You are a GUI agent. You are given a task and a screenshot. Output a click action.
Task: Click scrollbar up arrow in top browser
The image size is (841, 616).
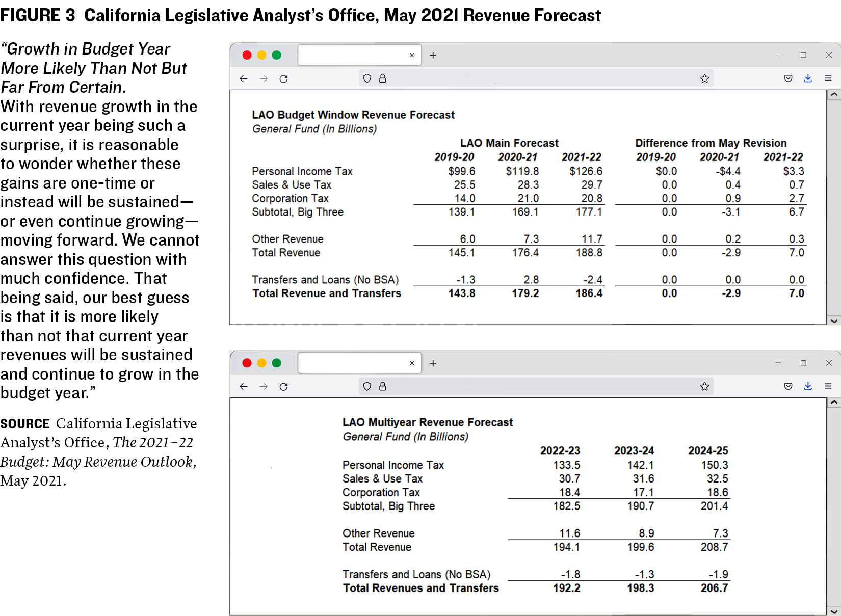(x=834, y=95)
